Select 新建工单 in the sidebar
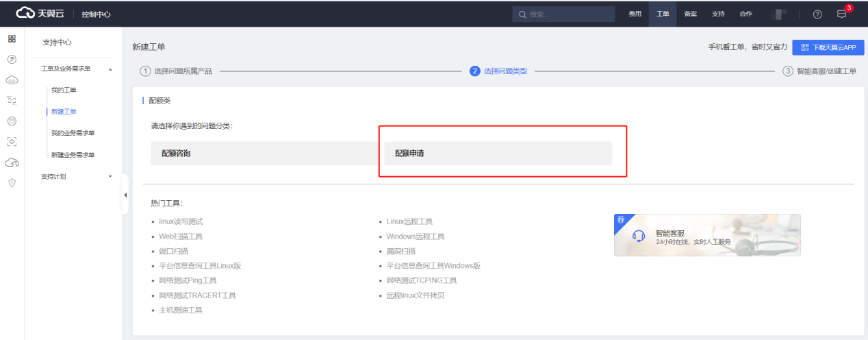The height and width of the screenshot is (340, 868). [64, 111]
